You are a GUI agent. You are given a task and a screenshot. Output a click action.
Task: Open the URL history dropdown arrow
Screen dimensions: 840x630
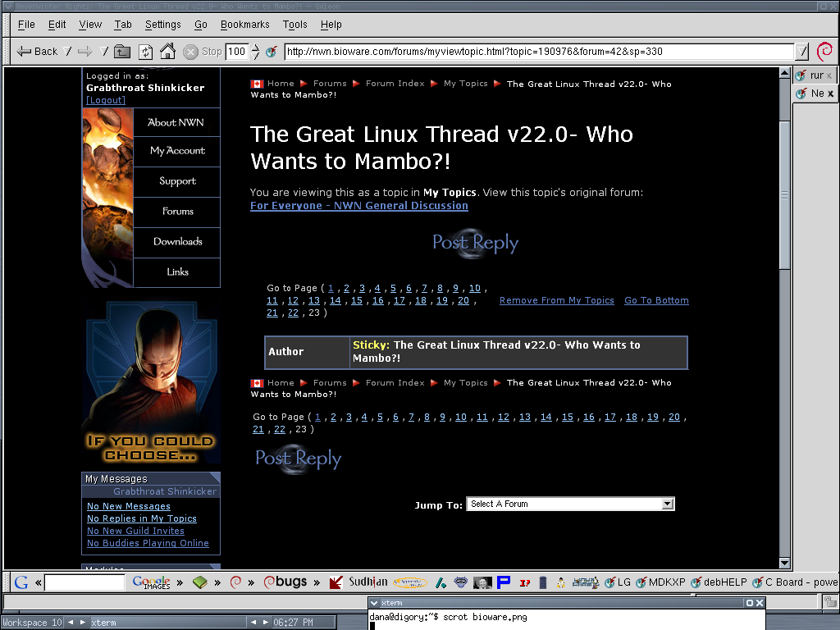(x=801, y=52)
